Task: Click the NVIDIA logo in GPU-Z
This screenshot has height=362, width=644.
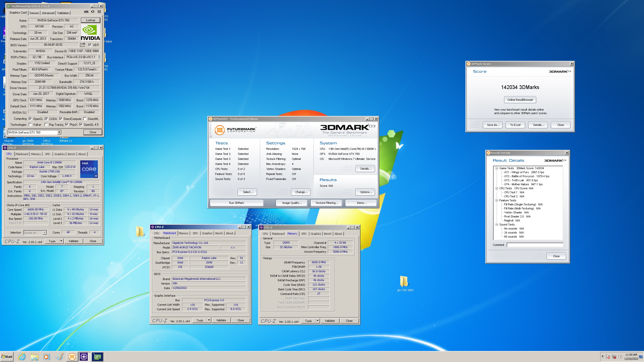Action: click(x=90, y=32)
